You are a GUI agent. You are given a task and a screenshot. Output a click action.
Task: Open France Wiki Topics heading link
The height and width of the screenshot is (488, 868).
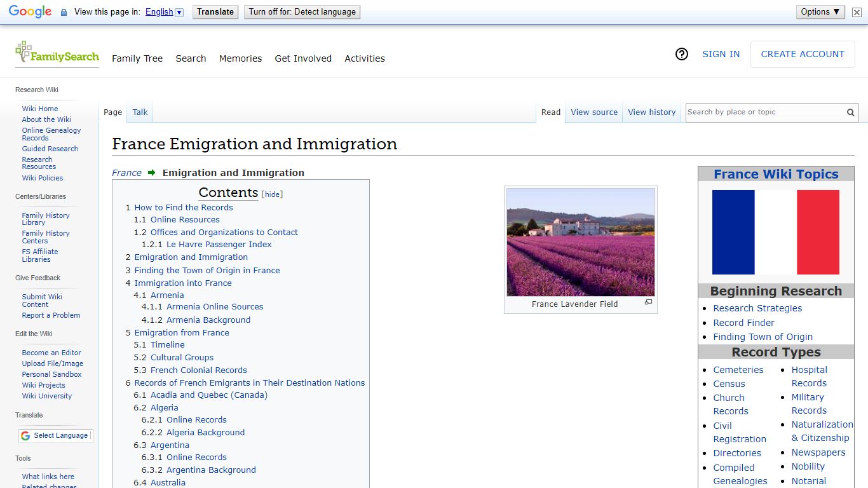click(x=776, y=174)
